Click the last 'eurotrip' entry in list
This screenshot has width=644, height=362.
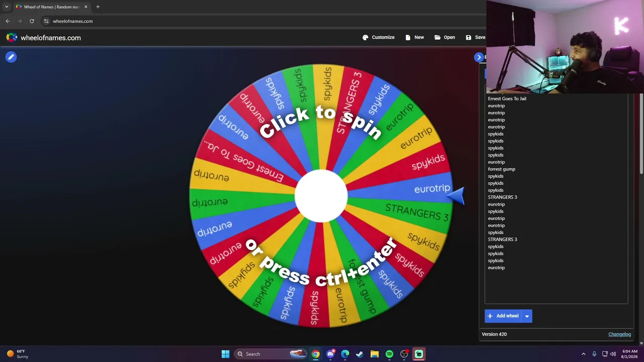[x=497, y=267]
